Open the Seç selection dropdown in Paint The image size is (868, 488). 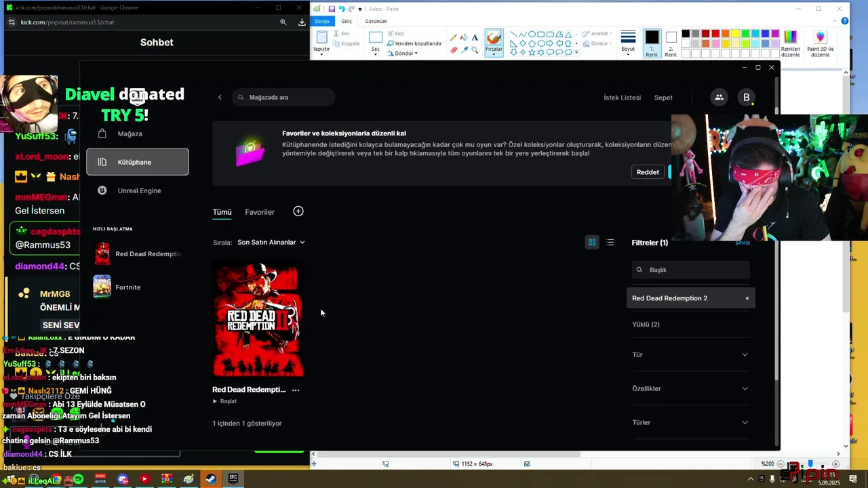tap(375, 50)
